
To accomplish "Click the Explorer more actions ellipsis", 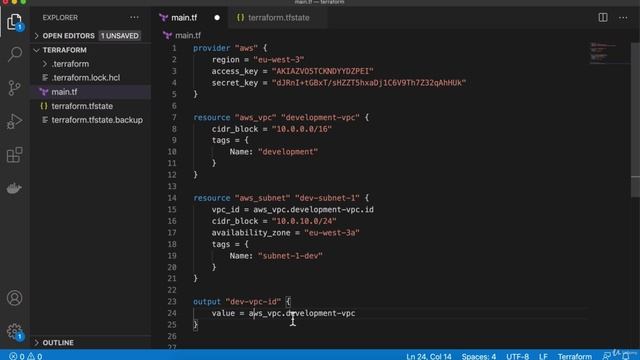I will tap(134, 18).
